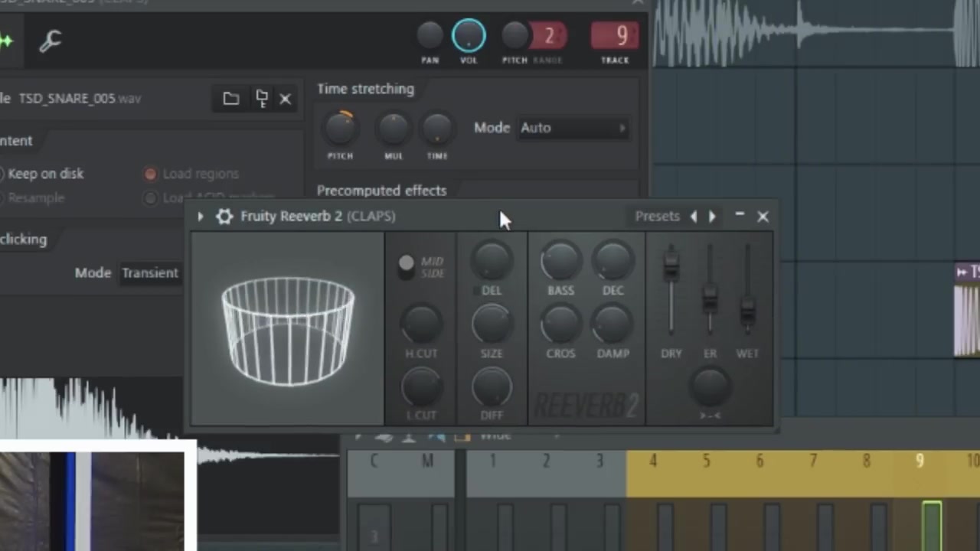Click the WET level fader

747,311
